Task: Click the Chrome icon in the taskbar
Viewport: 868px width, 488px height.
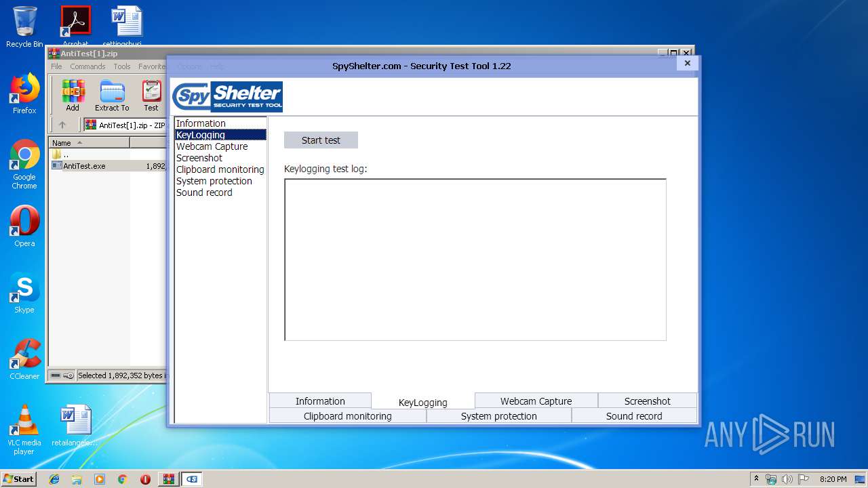Action: tap(122, 479)
